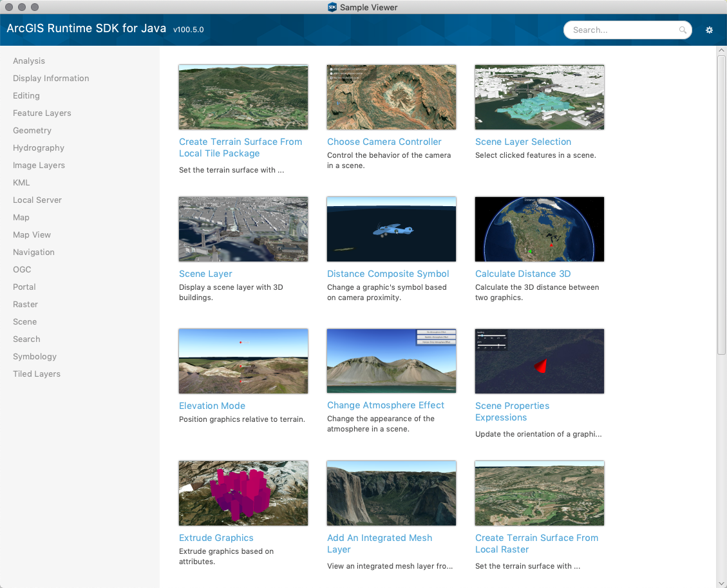This screenshot has width=727, height=588.
Task: Open the Extrude Graphics sample link
Action: pyautogui.click(x=216, y=538)
